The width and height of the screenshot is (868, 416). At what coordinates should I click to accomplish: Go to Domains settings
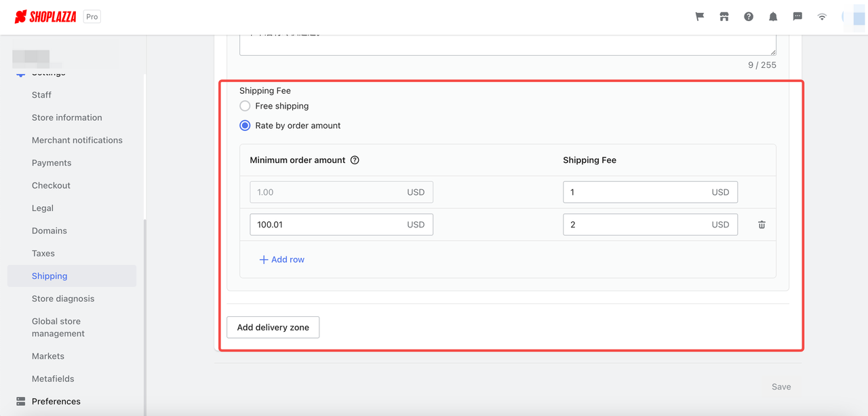50,231
